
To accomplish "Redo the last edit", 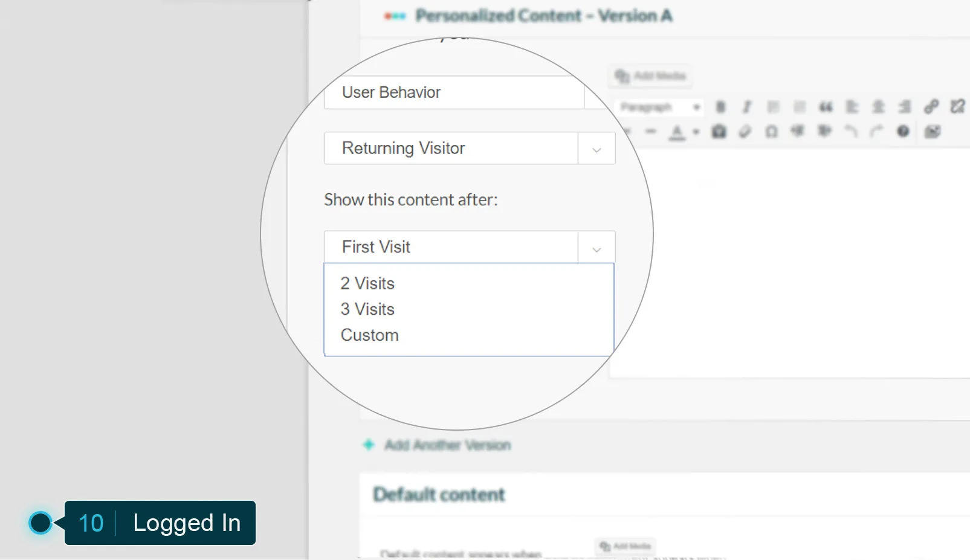I will pyautogui.click(x=876, y=131).
